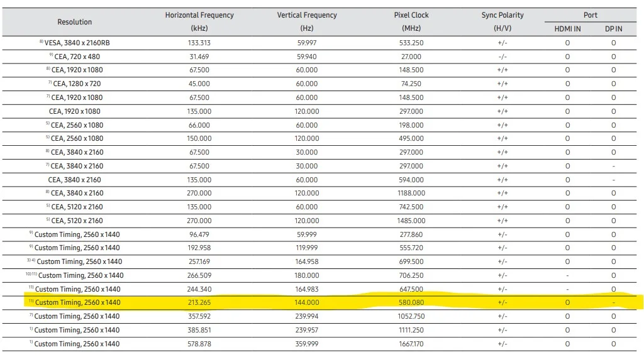Select the Sync Polarity column header
This screenshot has width=644, height=357.
pyautogui.click(x=502, y=15)
